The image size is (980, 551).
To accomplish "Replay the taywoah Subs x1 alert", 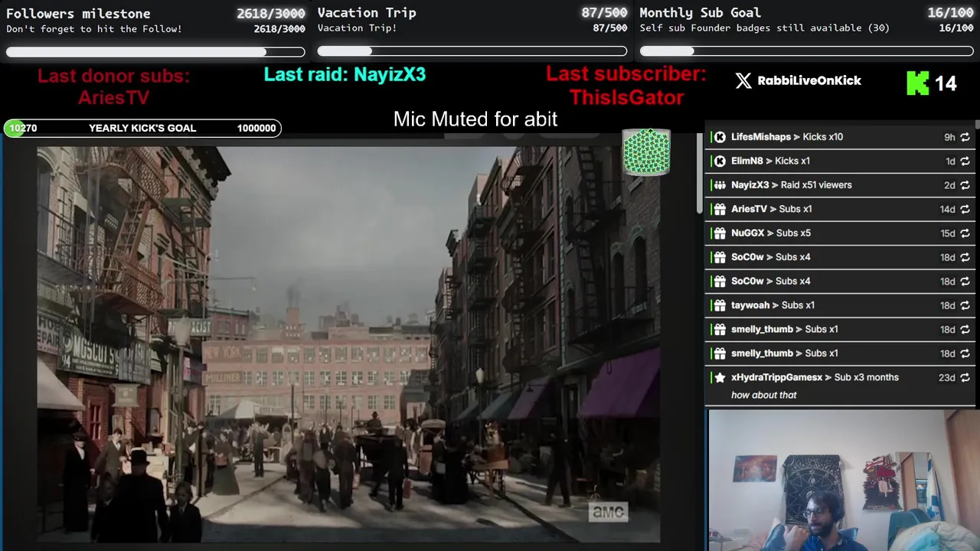I will coord(965,305).
